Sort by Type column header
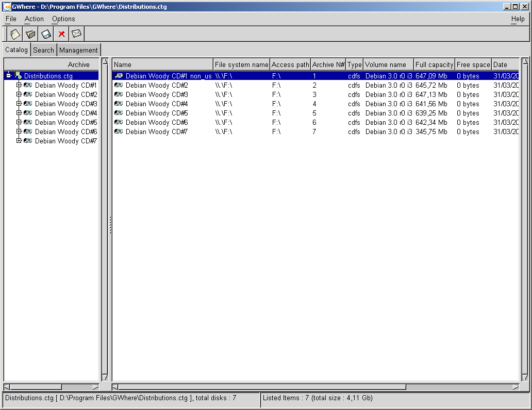This screenshot has height=410, width=532. click(x=355, y=64)
